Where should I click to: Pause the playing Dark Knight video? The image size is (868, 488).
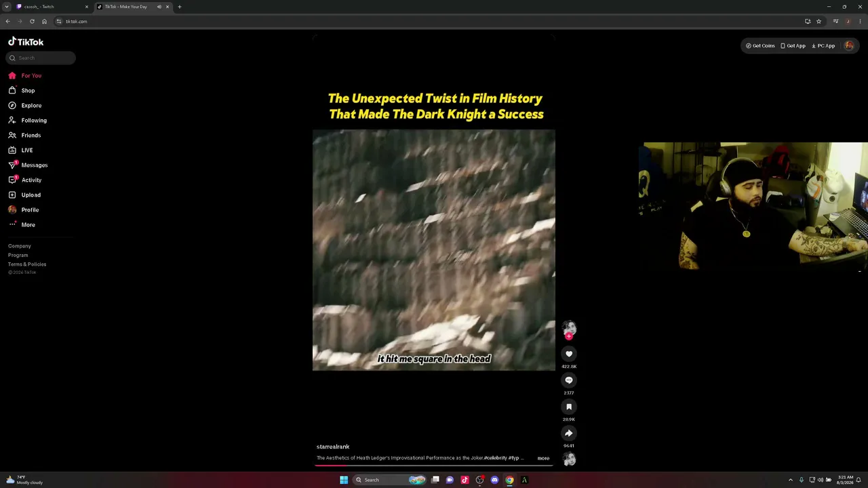[x=434, y=250]
